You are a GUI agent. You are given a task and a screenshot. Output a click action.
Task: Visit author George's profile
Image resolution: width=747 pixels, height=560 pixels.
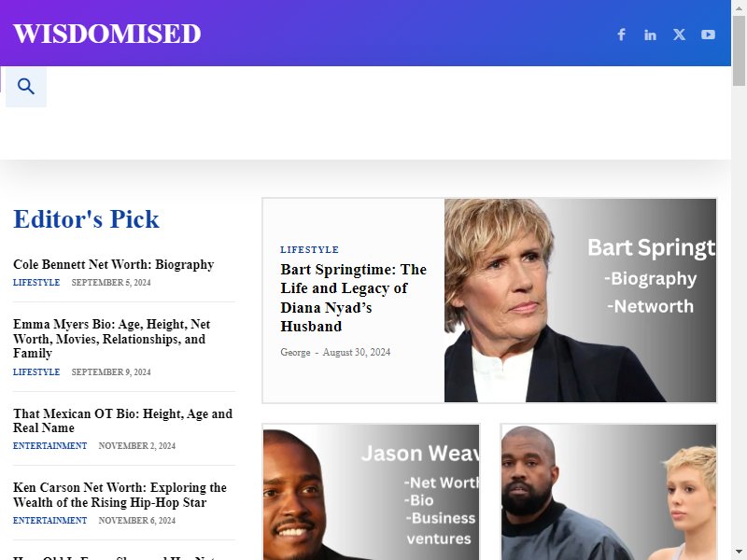pyautogui.click(x=295, y=353)
